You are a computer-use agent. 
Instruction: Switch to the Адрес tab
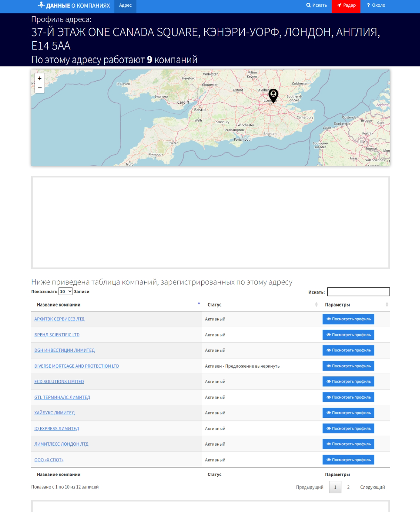(125, 5)
